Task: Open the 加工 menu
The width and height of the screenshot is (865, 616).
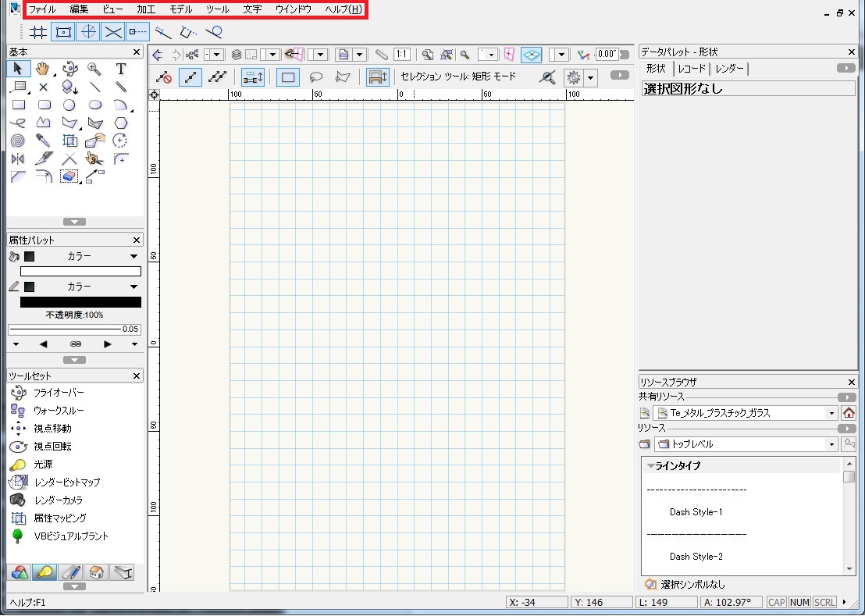Action: [146, 9]
